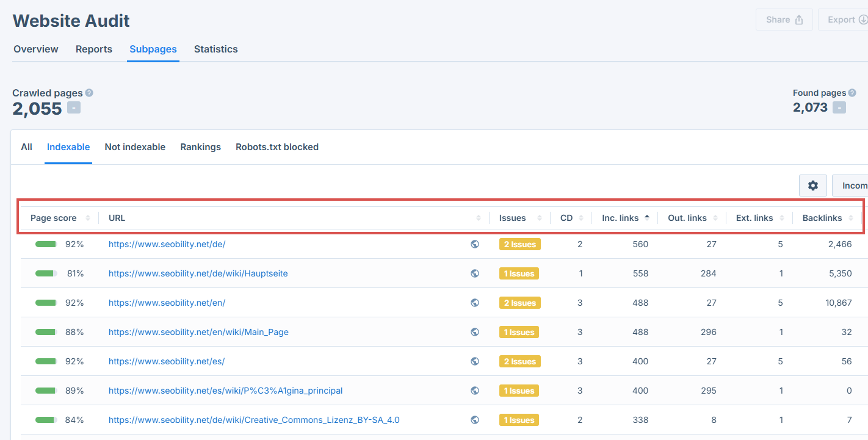868x440 pixels.
Task: Open the en/wiki/Main_Page link
Action: pyautogui.click(x=198, y=332)
